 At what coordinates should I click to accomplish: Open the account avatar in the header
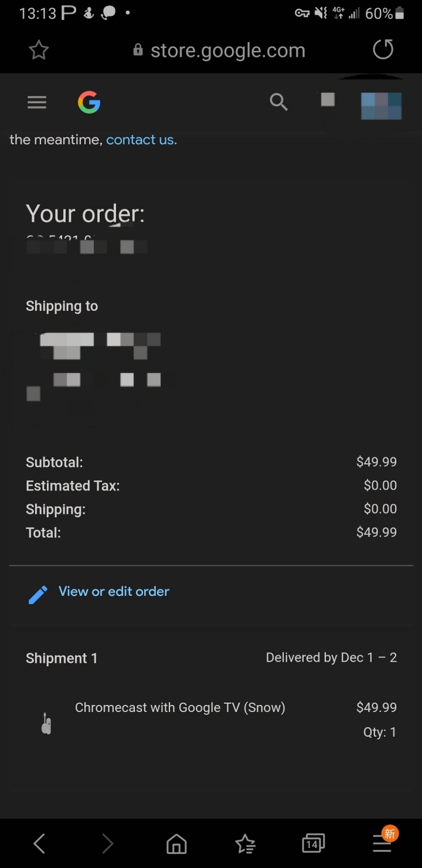pyautogui.click(x=382, y=106)
